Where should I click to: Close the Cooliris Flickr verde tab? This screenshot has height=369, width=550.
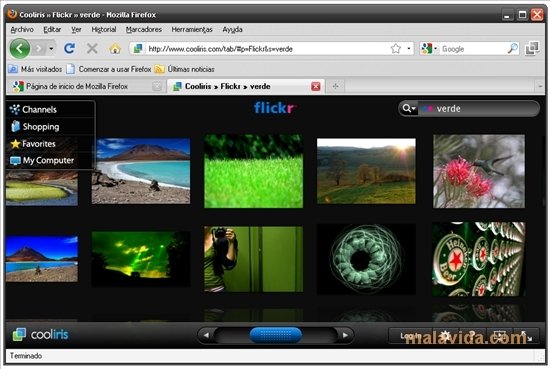tap(316, 86)
